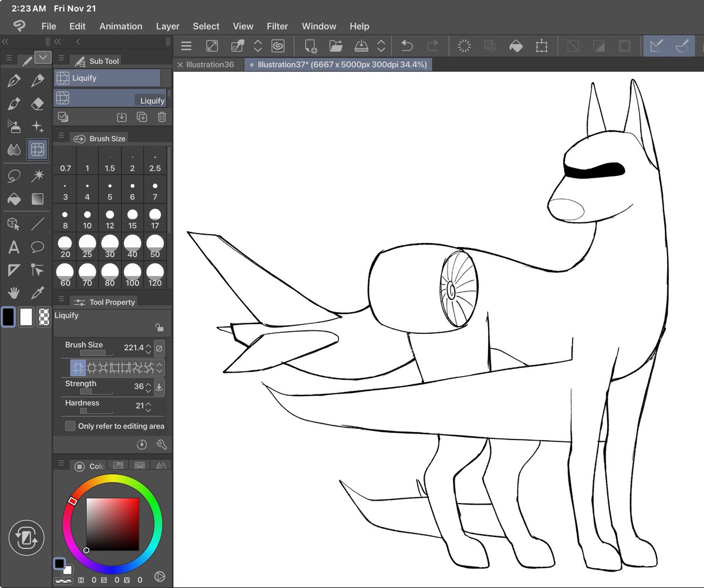Expand the Strength value download arrow
This screenshot has height=588, width=704.
(159, 387)
